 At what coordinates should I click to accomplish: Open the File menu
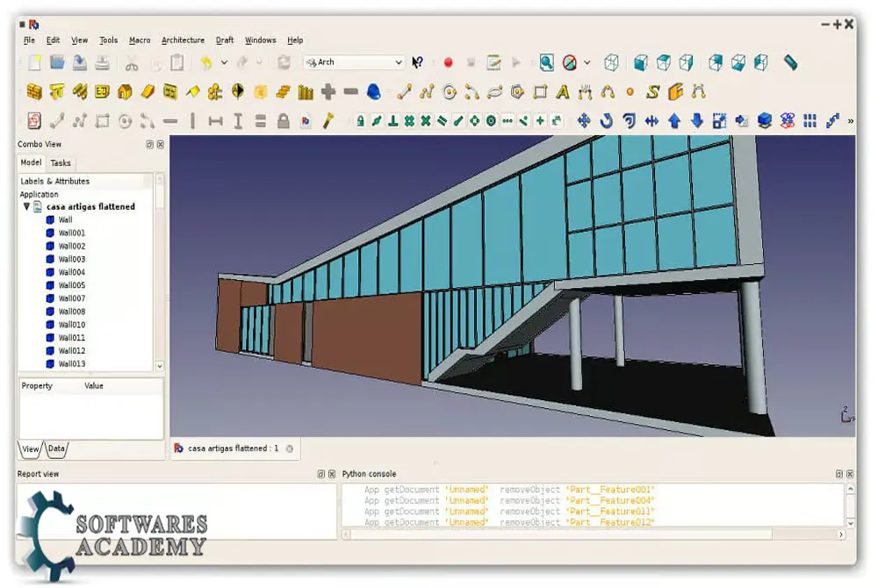point(29,40)
